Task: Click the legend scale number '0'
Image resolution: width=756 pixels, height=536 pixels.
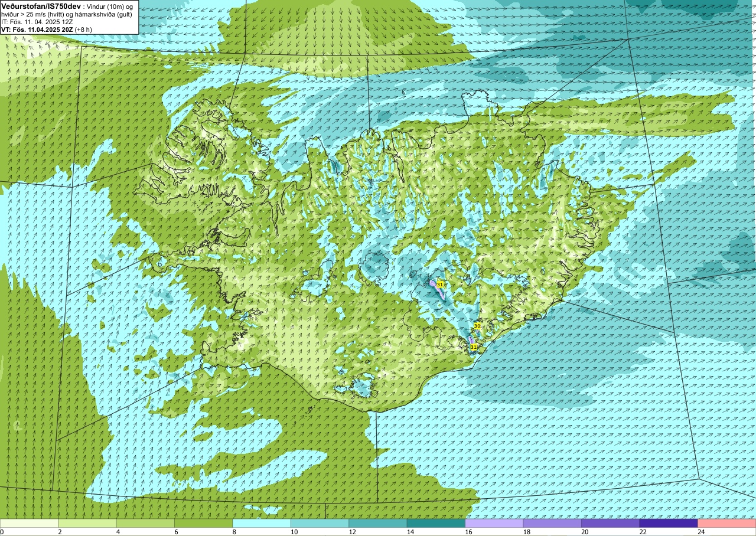Action: pyautogui.click(x=2, y=532)
